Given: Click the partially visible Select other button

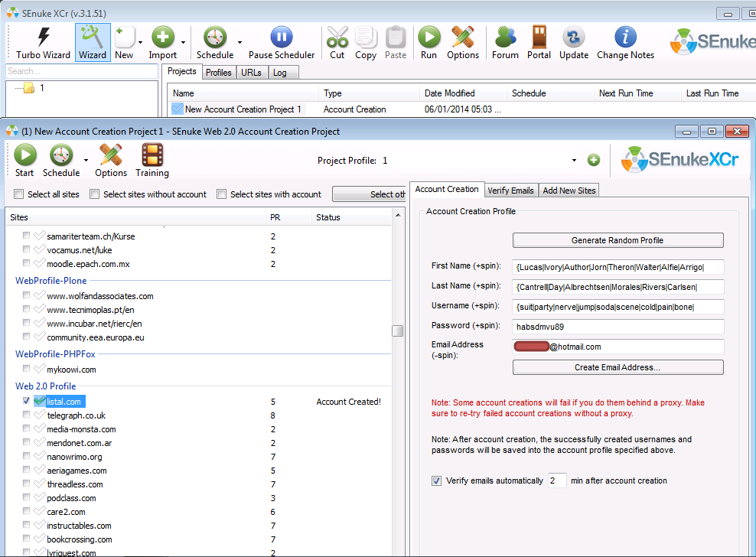Looking at the screenshot, I should [x=369, y=194].
